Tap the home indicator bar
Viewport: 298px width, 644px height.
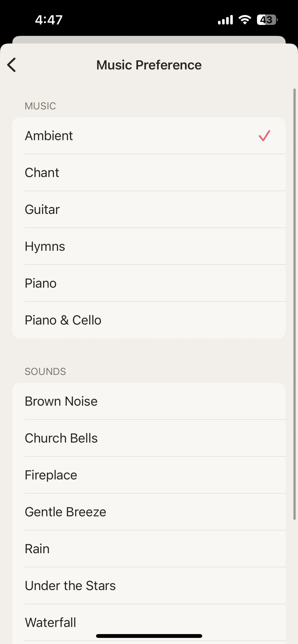point(149,636)
